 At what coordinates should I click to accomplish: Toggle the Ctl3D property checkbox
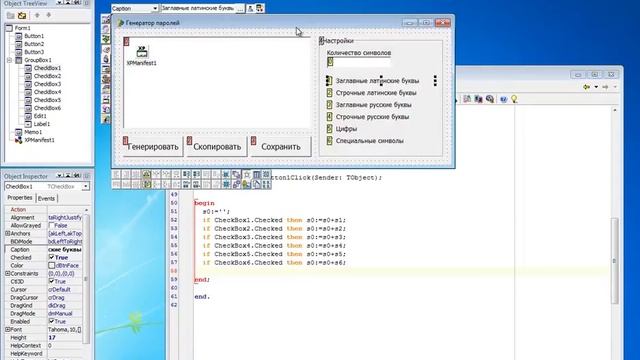[x=51, y=281]
